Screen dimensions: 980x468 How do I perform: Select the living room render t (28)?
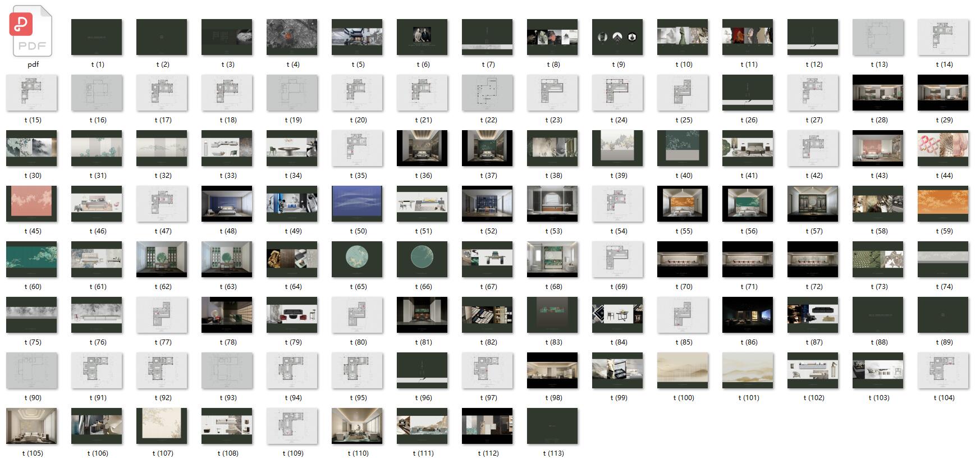(878, 93)
